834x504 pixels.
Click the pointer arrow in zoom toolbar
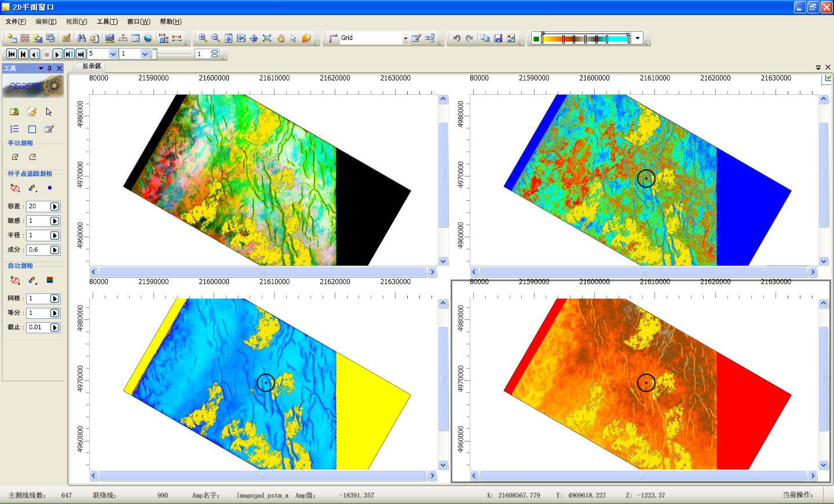tap(293, 38)
